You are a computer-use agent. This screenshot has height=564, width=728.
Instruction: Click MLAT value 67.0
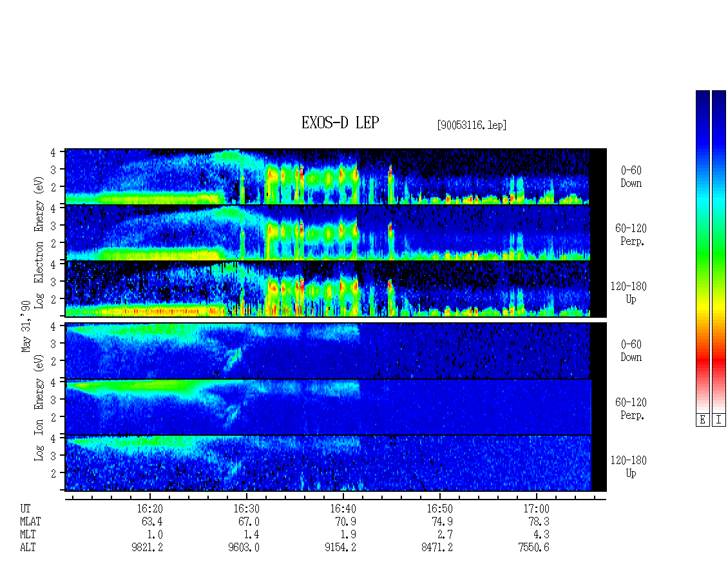249,521
